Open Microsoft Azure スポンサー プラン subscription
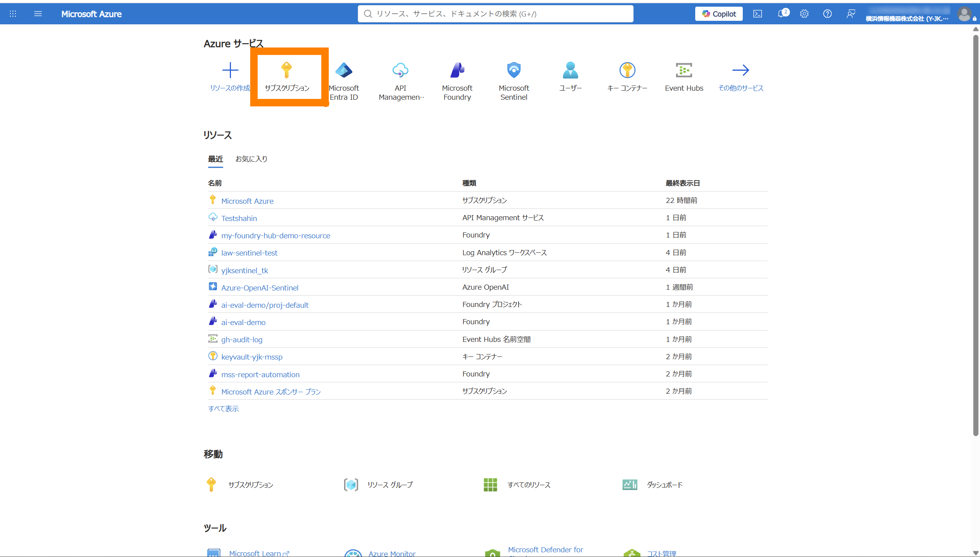The height and width of the screenshot is (557, 980). [271, 392]
